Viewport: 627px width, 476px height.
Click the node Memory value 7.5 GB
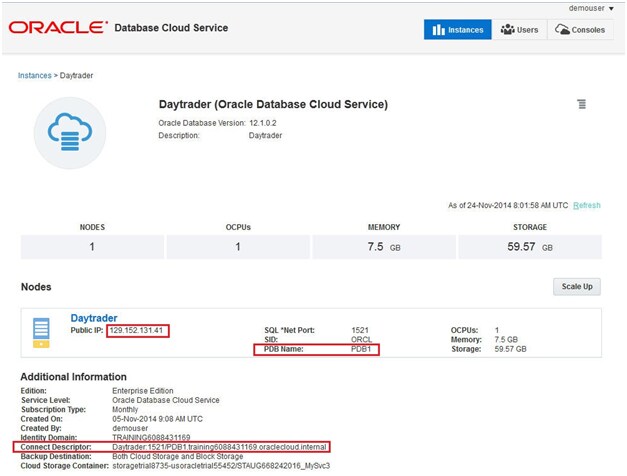pyautogui.click(x=506, y=340)
